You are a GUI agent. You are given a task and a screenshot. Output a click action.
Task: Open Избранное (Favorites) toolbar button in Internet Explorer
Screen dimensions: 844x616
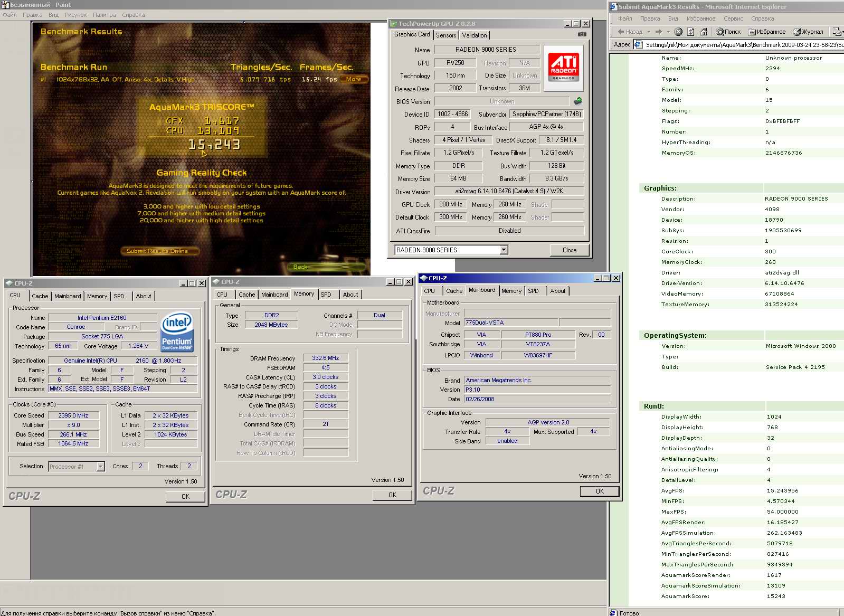click(767, 32)
